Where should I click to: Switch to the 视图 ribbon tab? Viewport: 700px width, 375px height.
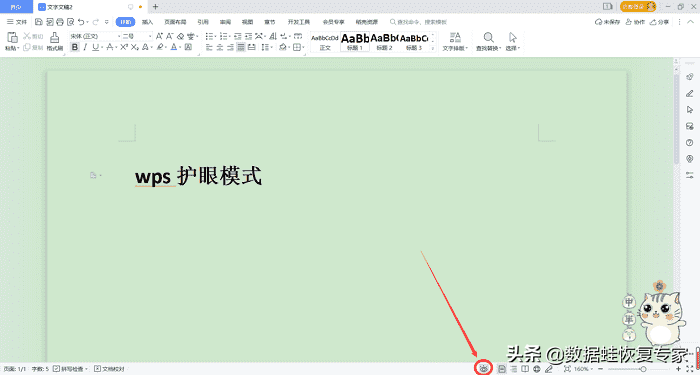tap(247, 22)
